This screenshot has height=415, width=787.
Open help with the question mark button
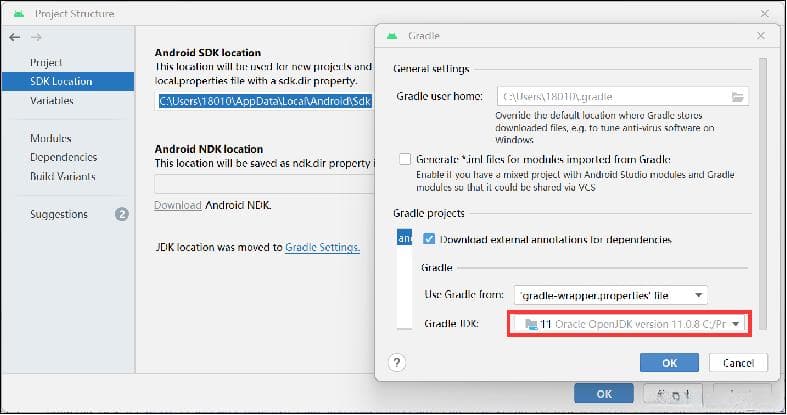click(397, 362)
